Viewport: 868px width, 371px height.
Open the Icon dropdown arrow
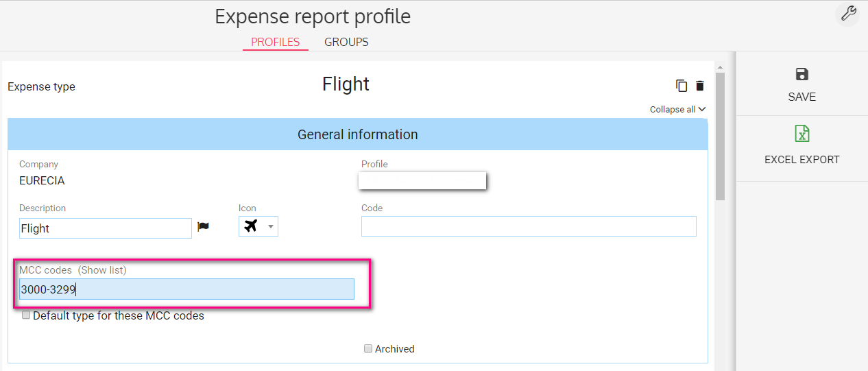point(271,227)
